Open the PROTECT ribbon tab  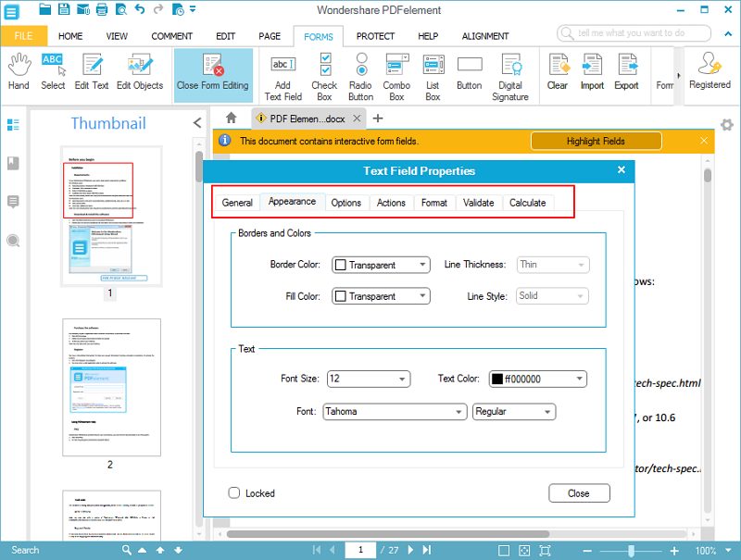click(375, 36)
